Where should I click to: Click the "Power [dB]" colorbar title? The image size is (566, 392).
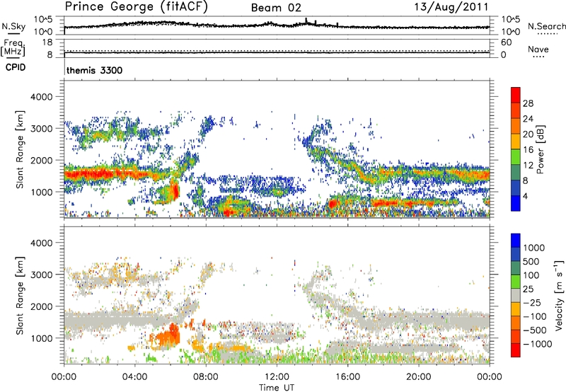(540, 149)
